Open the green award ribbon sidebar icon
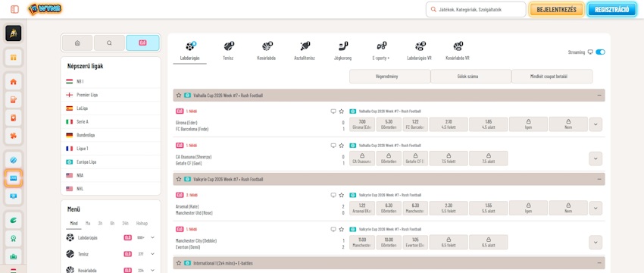The width and height of the screenshot is (644, 273). click(x=13, y=238)
